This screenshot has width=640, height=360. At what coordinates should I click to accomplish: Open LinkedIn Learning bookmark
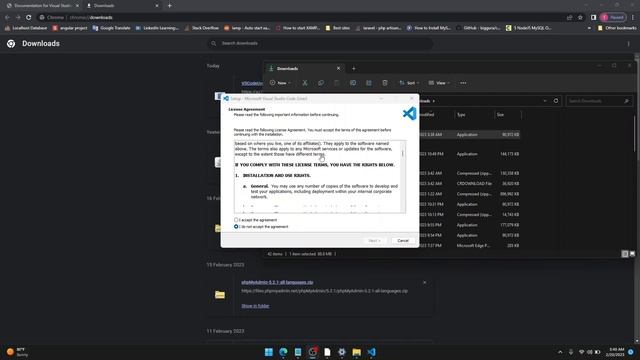click(157, 28)
